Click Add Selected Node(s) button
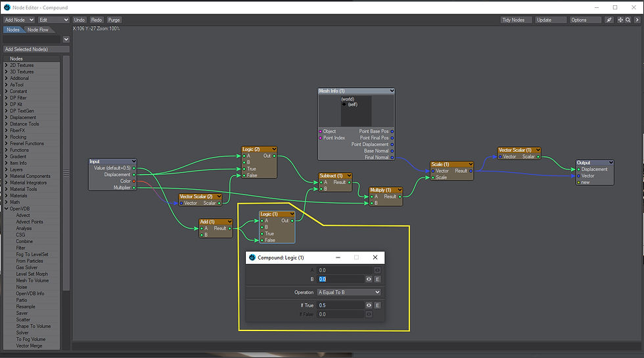 point(36,49)
